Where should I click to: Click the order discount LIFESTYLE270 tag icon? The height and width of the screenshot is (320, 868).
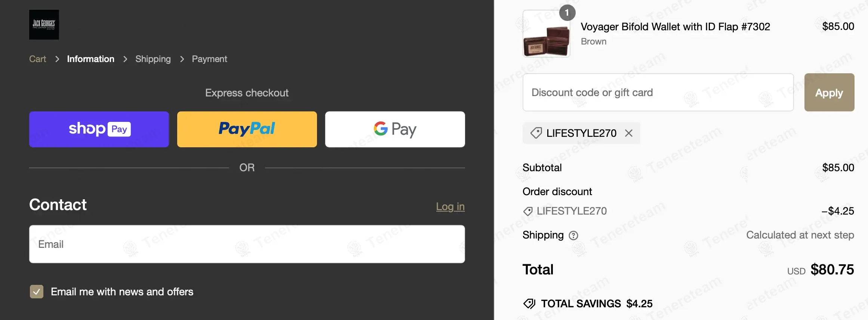[528, 211]
